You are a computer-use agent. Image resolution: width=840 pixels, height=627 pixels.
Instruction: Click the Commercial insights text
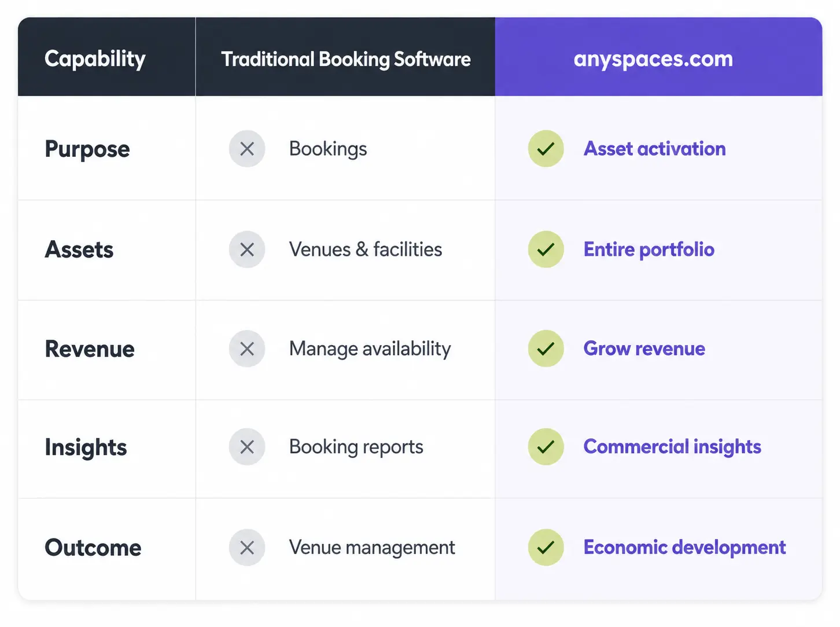click(x=672, y=447)
